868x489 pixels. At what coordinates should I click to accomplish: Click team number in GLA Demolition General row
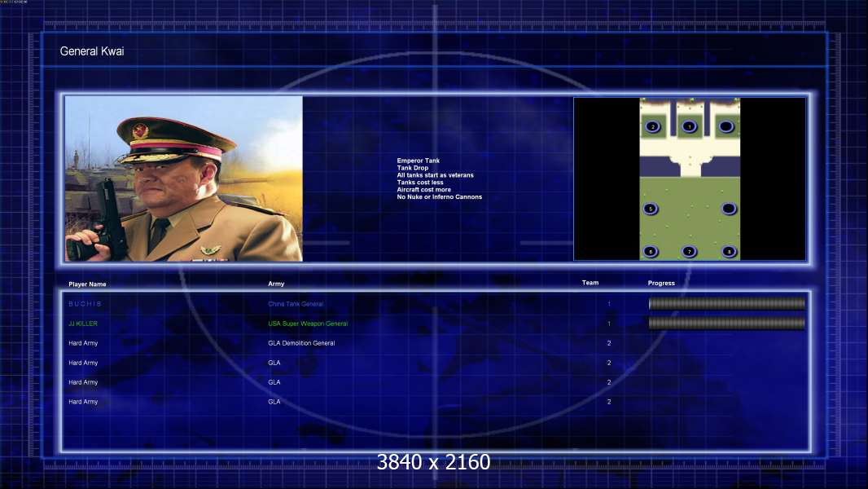tap(609, 343)
